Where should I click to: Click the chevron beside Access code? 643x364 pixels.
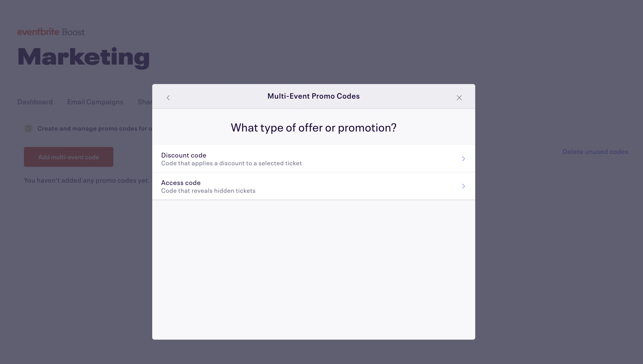coord(463,186)
